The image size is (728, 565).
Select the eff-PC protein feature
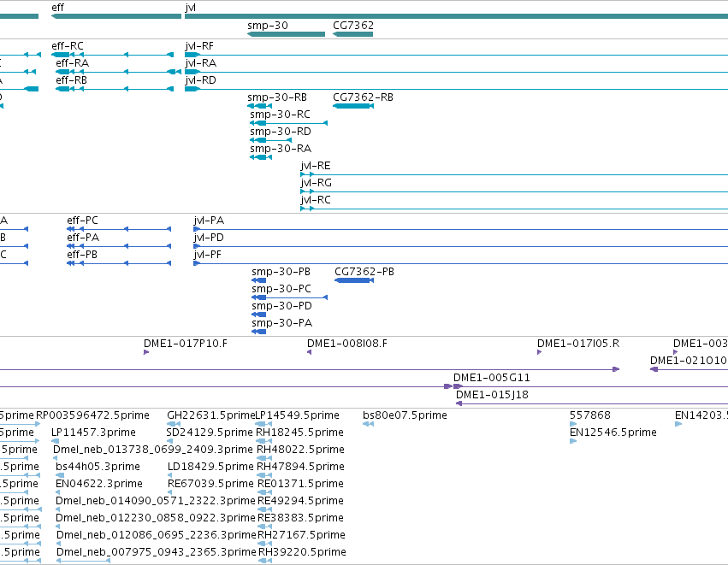point(119,229)
